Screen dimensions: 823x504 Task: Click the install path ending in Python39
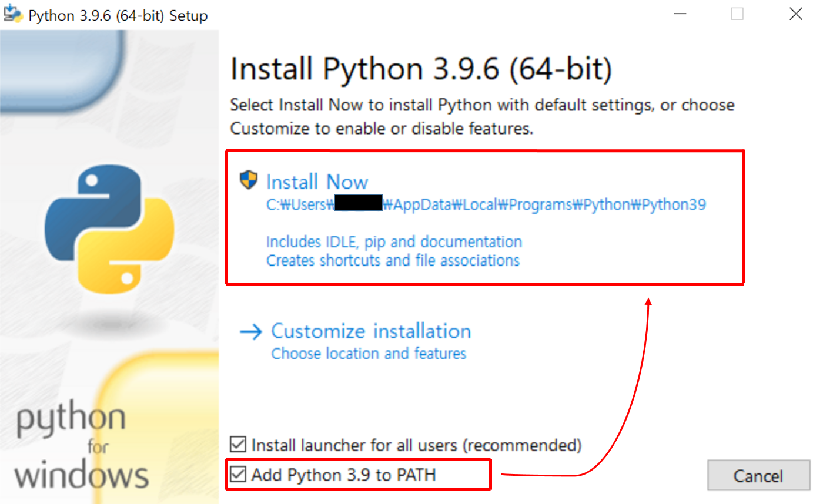(x=486, y=204)
